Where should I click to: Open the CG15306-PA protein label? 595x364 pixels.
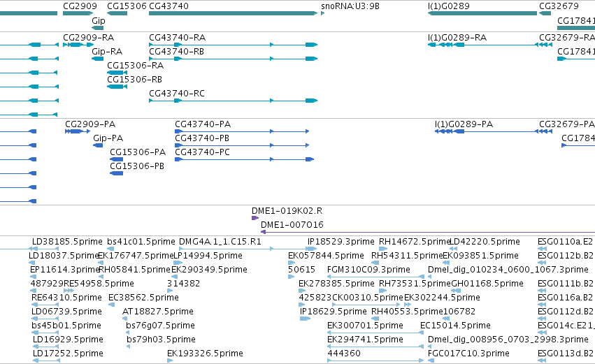click(138, 152)
